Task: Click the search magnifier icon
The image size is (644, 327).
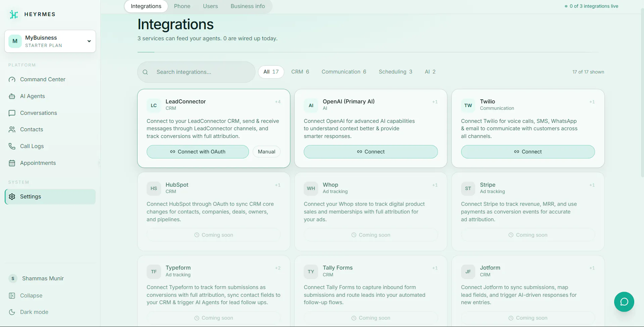Action: [145, 72]
